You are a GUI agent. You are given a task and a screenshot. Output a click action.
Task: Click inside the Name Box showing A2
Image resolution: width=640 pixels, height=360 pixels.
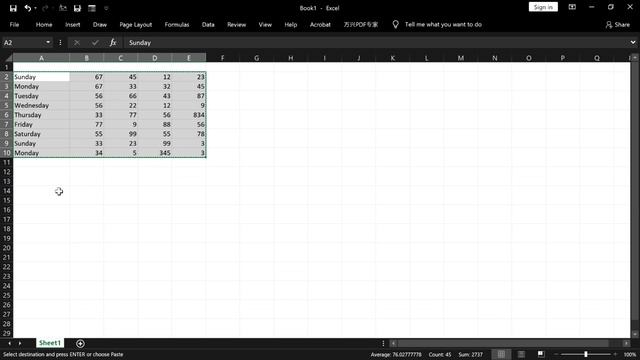(x=22, y=42)
